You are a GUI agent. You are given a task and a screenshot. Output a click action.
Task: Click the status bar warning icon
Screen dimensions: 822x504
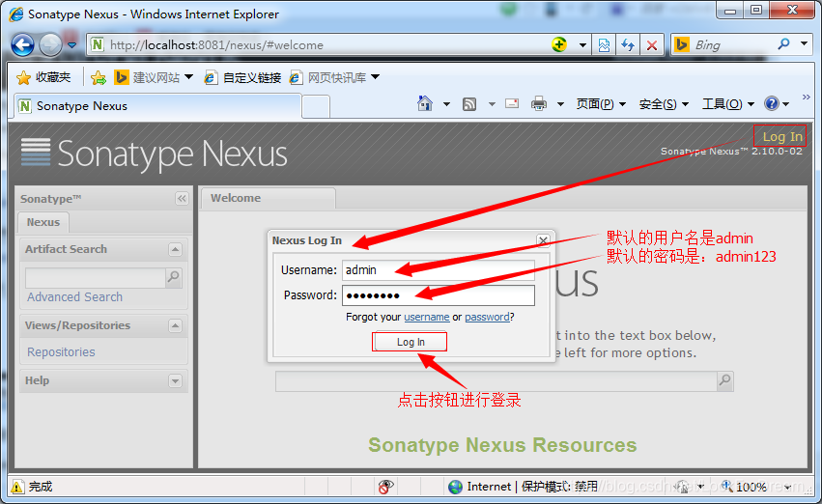tap(17, 487)
